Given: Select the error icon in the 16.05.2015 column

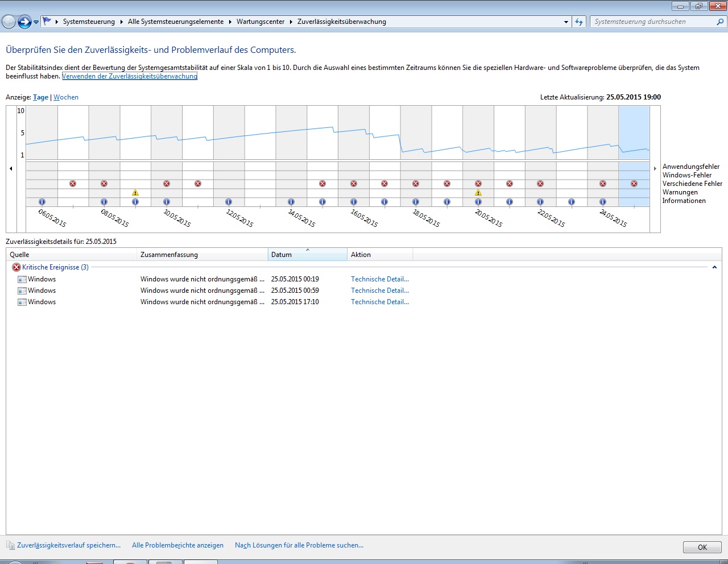Looking at the screenshot, I should tap(354, 184).
